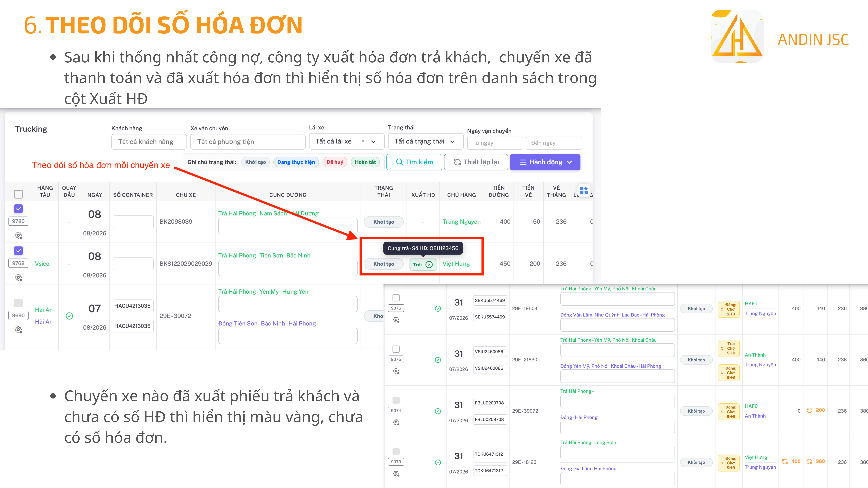The height and width of the screenshot is (488, 868).
Task: Click the quay đầu check icon in row 9074
Action: [438, 411]
